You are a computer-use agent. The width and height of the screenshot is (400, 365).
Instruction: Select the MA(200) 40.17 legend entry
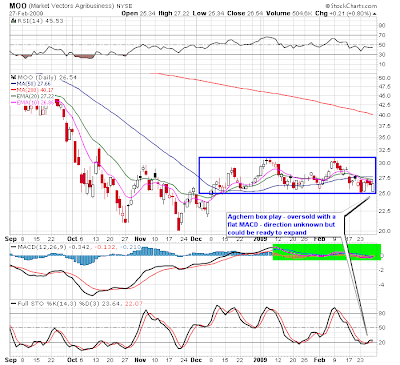32,90
